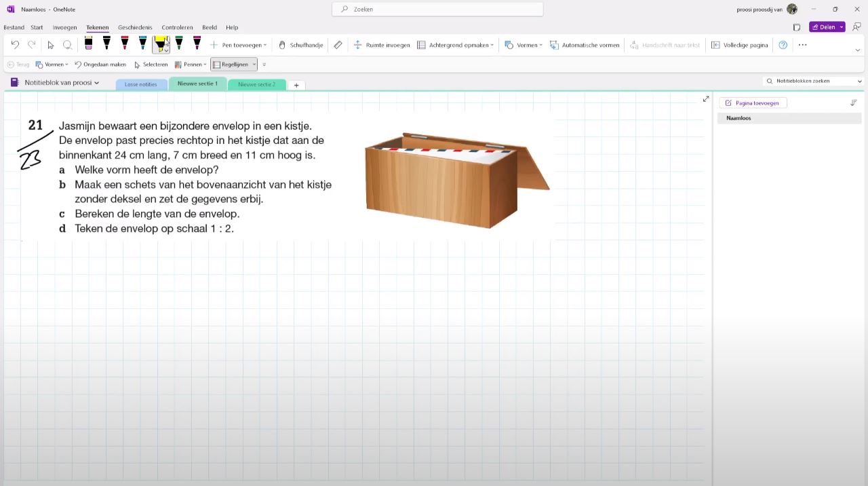Image resolution: width=868 pixels, height=486 pixels.
Task: Select the yellow highlighter
Action: point(160,43)
